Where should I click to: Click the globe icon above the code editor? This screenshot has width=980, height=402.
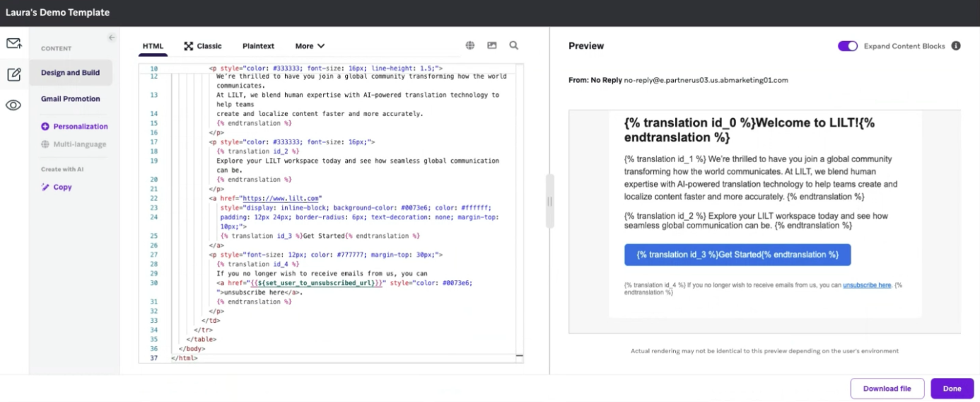470,45
